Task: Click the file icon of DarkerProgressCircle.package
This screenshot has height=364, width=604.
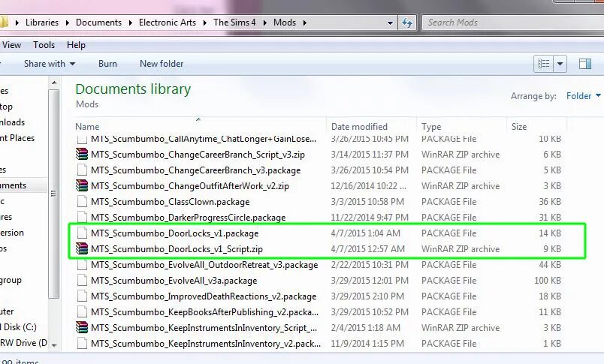Action: tap(82, 218)
